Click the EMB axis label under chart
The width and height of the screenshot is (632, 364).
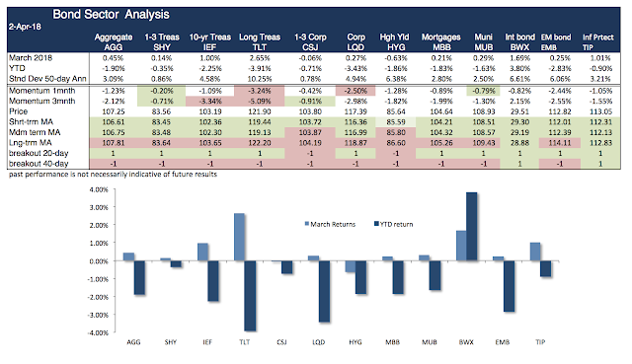coord(503,342)
